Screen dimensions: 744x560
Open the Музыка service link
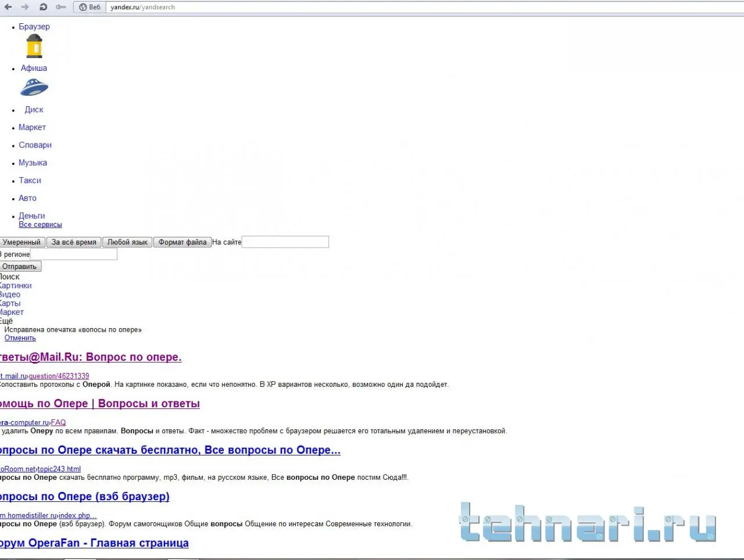33,163
